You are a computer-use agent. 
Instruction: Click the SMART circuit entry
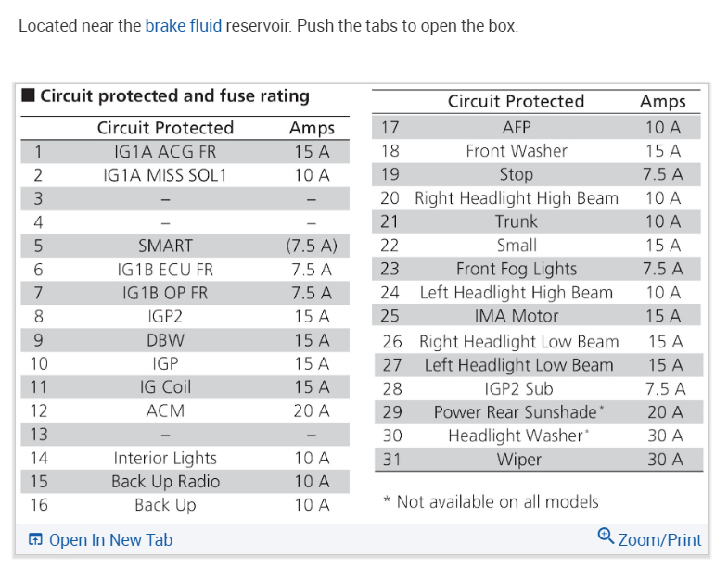tap(165, 246)
